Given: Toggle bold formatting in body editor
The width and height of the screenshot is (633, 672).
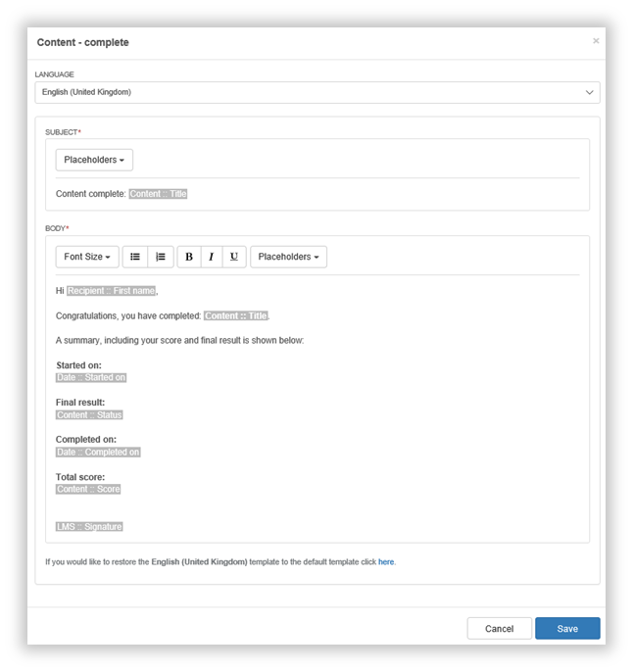Looking at the screenshot, I should 189,257.
